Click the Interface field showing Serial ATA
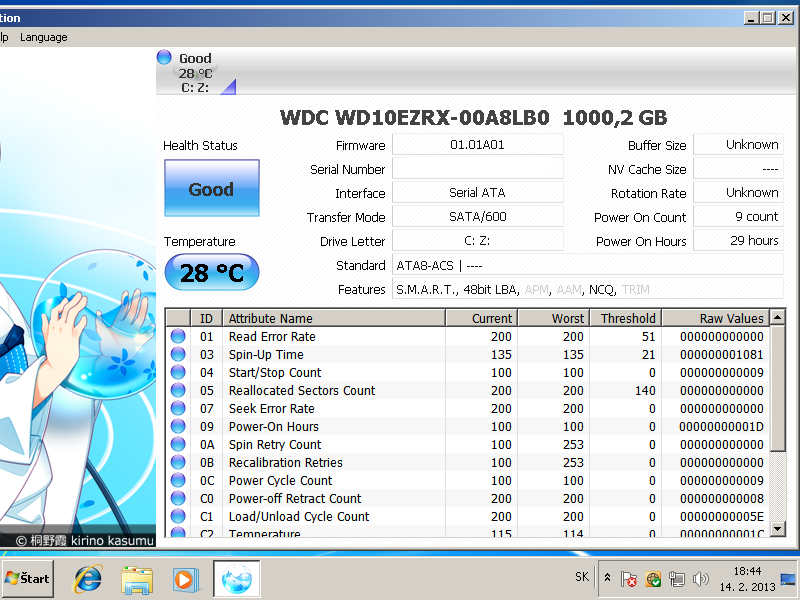This screenshot has width=800, height=600. point(478,192)
